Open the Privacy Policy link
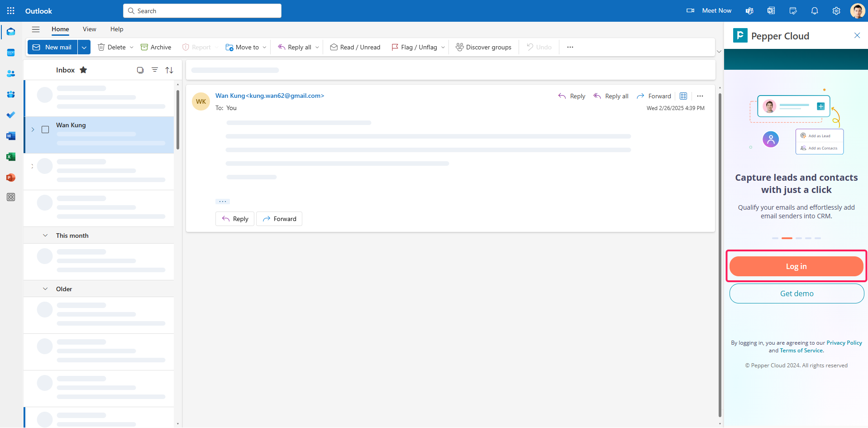868x428 pixels. 844,343
